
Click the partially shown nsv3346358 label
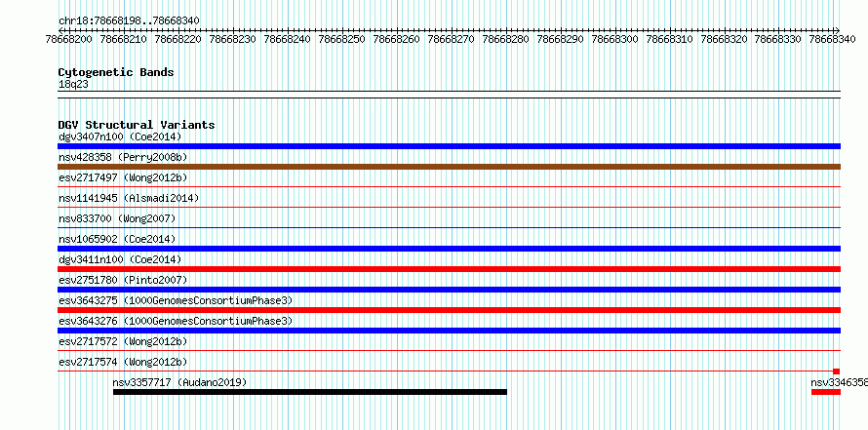(839, 382)
